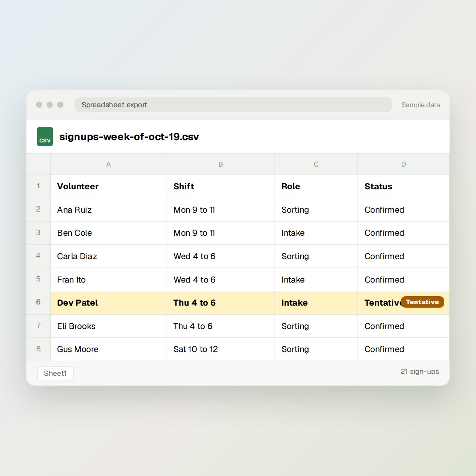Click the "Volunteer" header cell
The height and width of the screenshot is (476, 476).
click(108, 186)
